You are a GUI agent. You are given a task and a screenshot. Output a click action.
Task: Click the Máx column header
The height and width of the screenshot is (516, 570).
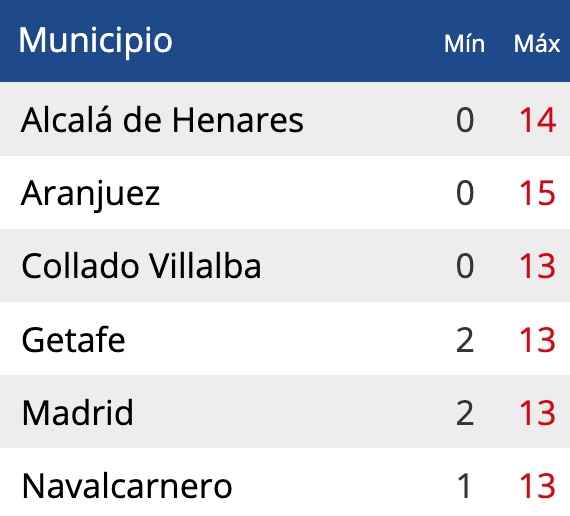coord(537,44)
